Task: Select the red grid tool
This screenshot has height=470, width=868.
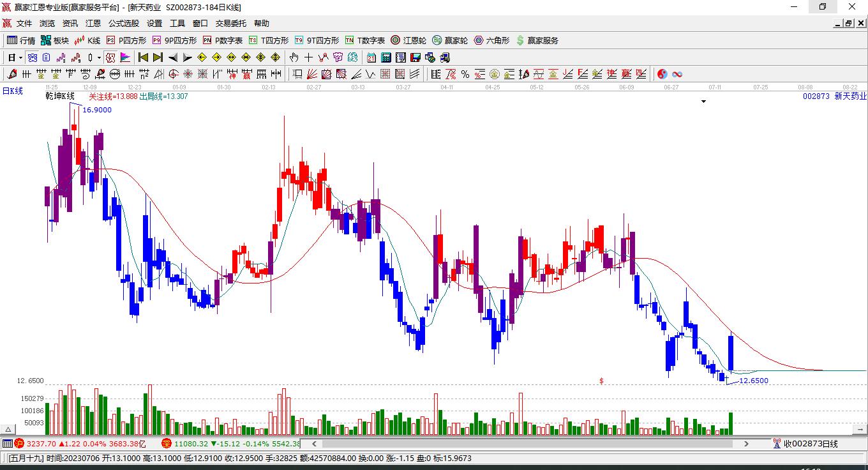Action: point(385,74)
